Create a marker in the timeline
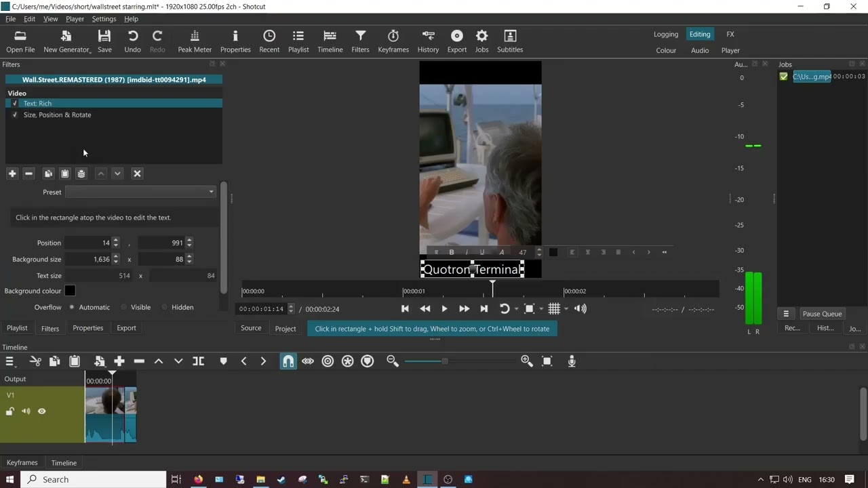The image size is (868, 488). [x=223, y=361]
